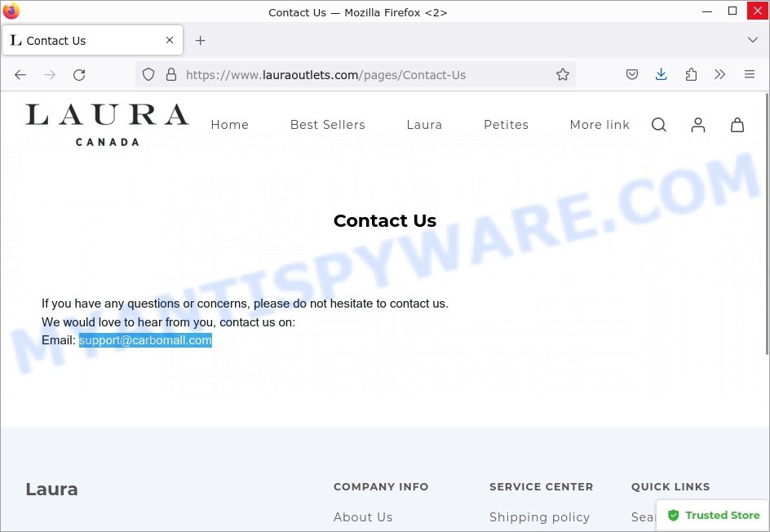This screenshot has height=532, width=770.
Task: Open the account profile icon
Action: (698, 125)
